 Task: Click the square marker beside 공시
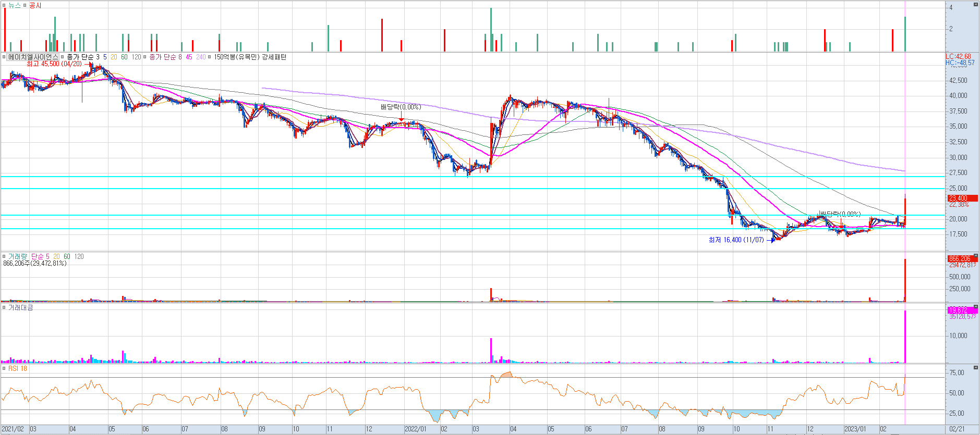25,5
